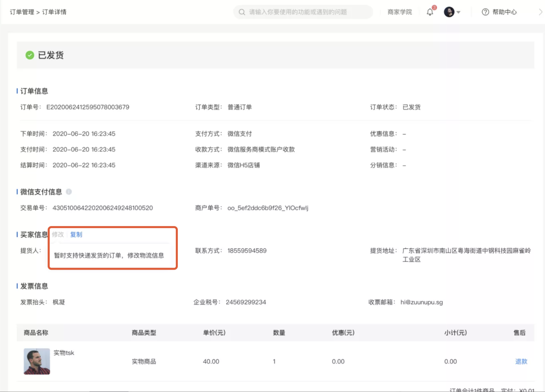Click the 微信支付信息 info icon
This screenshot has width=545, height=392.
point(69,192)
